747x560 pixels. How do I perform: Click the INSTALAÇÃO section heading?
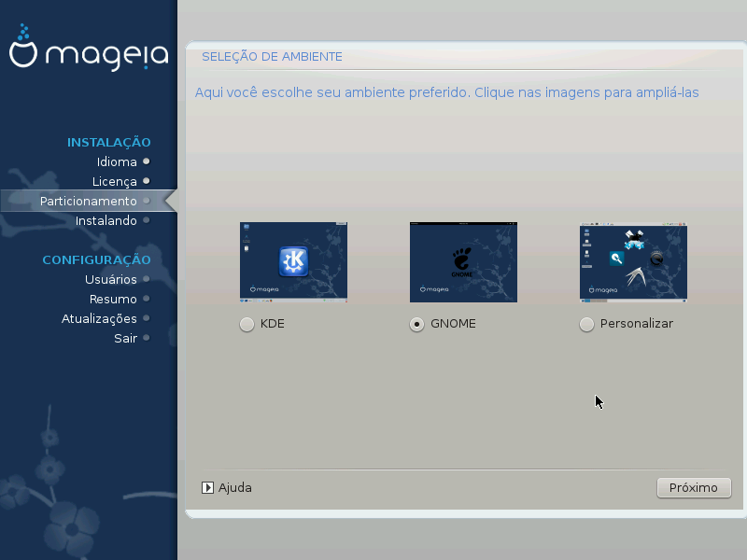(108, 142)
